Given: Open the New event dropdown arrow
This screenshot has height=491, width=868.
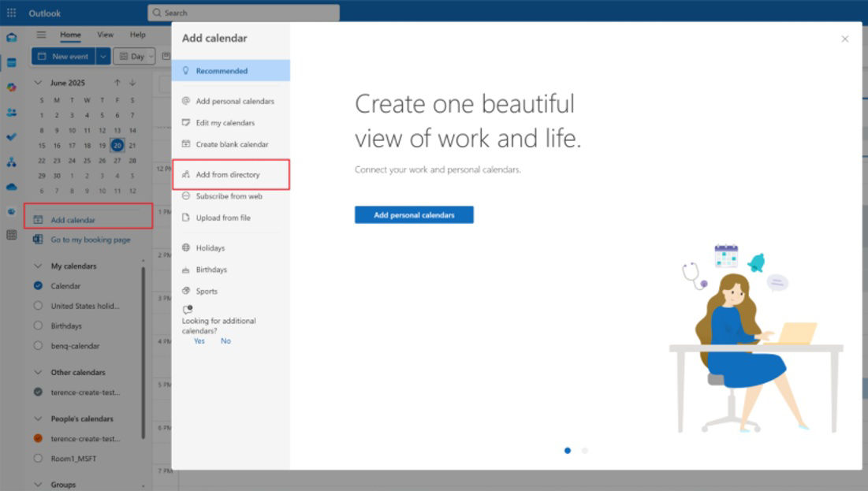Looking at the screenshot, I should (x=103, y=57).
